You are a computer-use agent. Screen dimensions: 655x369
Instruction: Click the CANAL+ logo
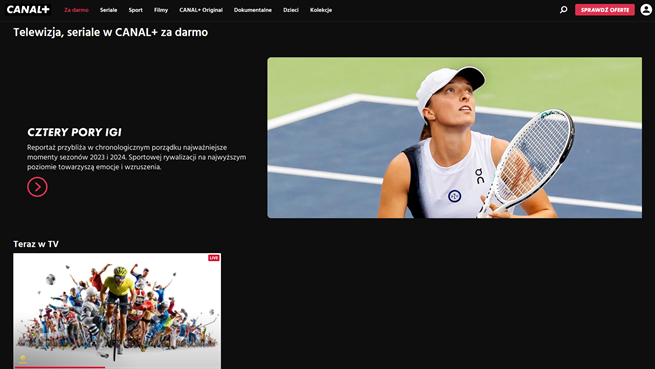click(28, 10)
